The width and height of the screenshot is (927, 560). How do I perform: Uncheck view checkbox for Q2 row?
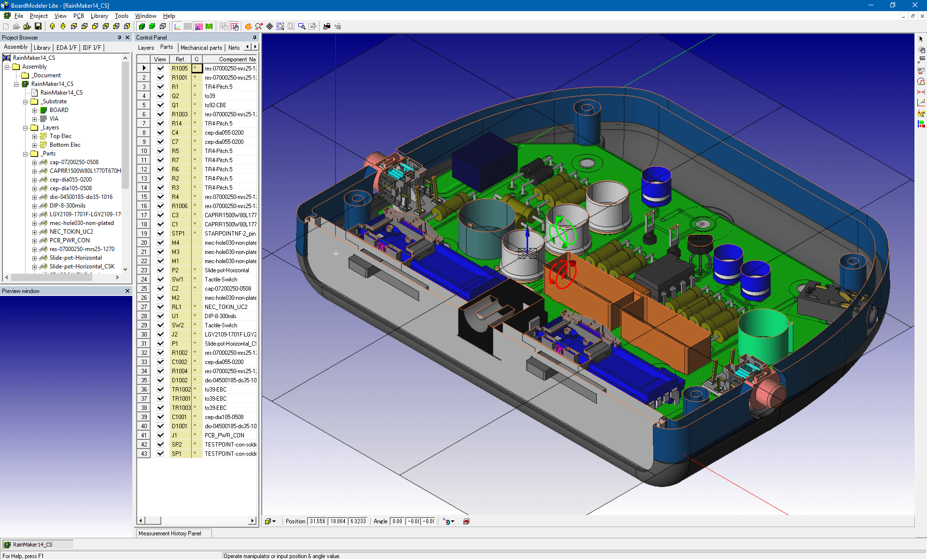click(x=160, y=96)
